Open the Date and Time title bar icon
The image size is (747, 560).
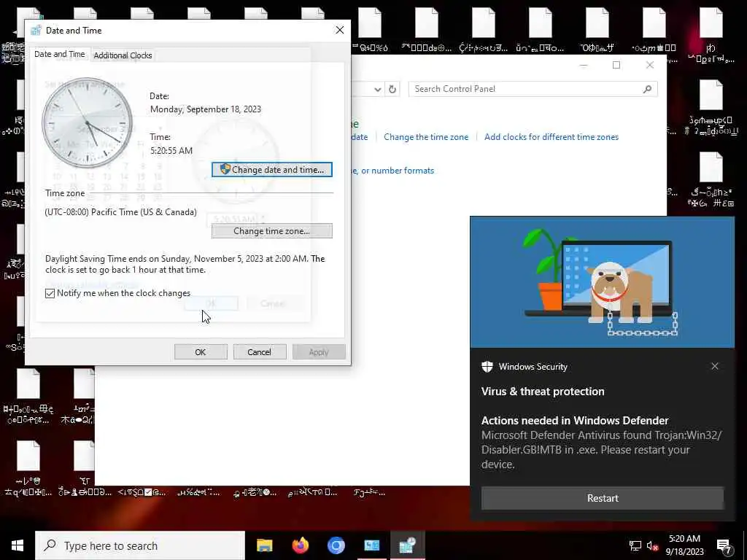point(36,31)
